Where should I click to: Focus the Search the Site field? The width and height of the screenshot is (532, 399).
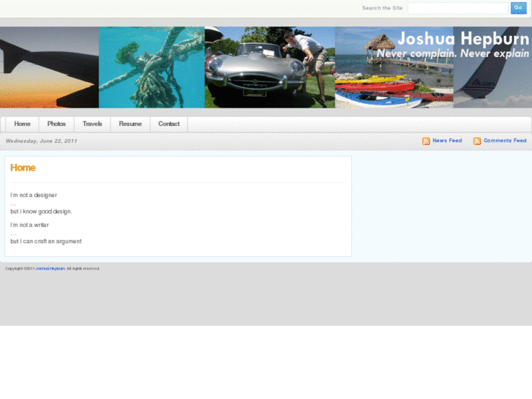coord(458,8)
